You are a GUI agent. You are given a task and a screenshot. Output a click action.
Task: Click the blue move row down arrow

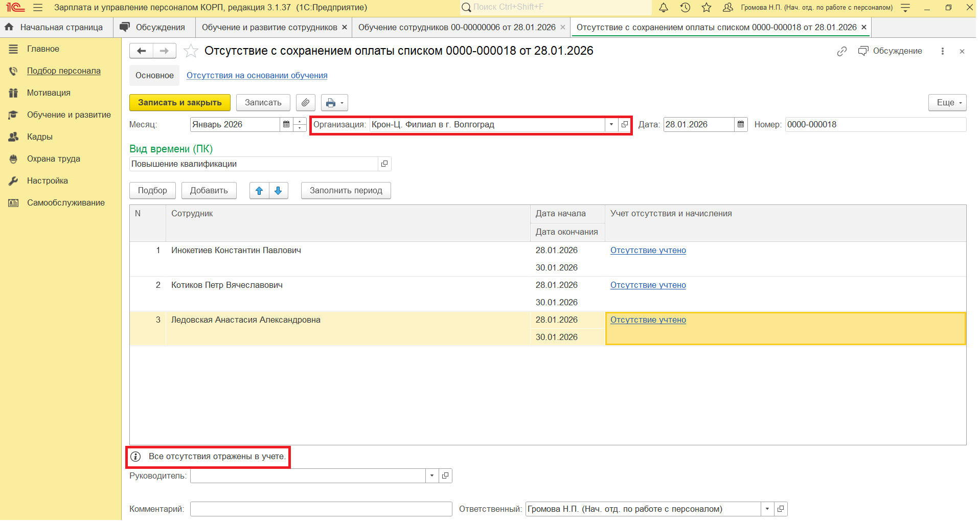278,191
